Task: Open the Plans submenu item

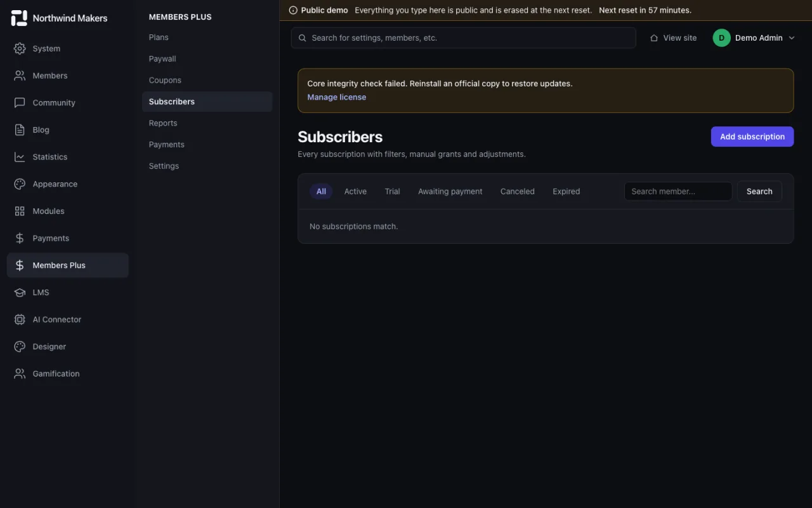Action: 207,37
